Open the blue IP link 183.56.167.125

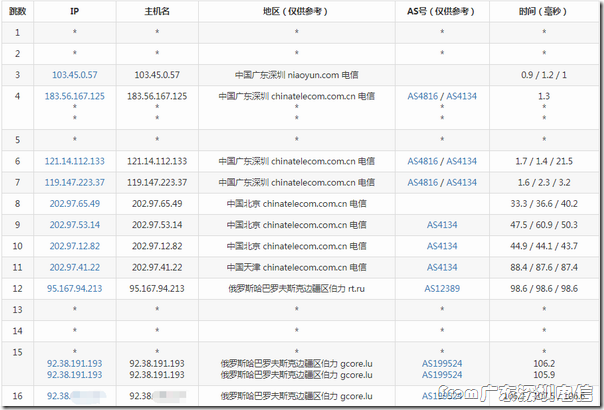[75, 96]
